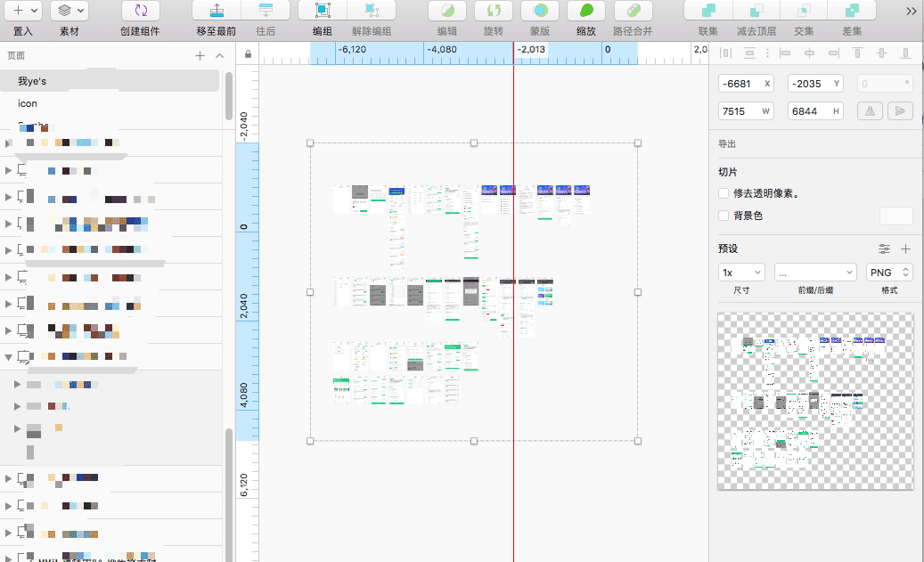The image size is (924, 562).
Task: Apply the Mask (蒙版) tool
Action: (540, 11)
